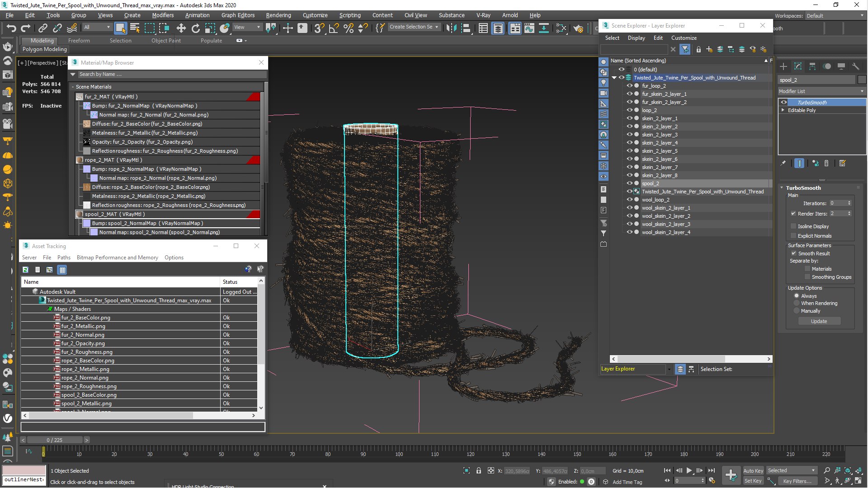868x488 pixels.
Task: Toggle visibility of fur_loop_2
Action: 629,86
